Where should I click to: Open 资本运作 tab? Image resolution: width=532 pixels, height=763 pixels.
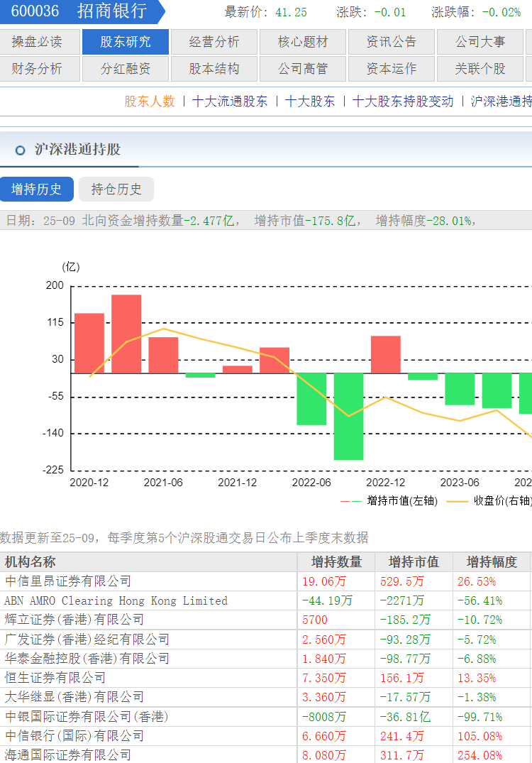tap(392, 69)
